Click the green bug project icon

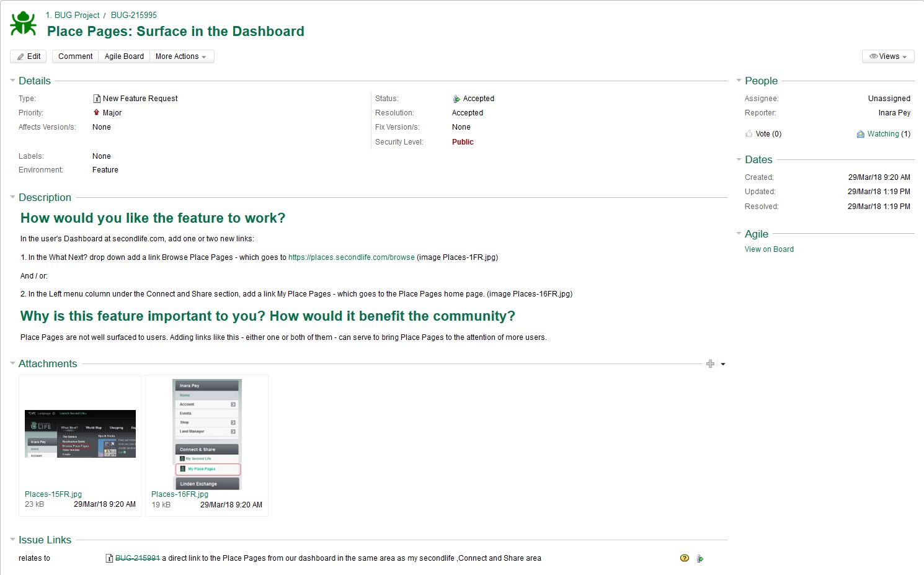(23, 24)
